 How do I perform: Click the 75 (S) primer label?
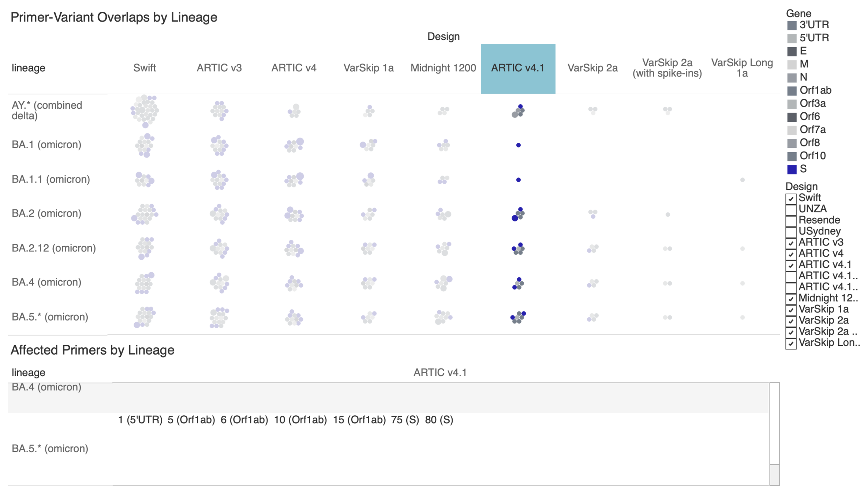[x=405, y=420]
